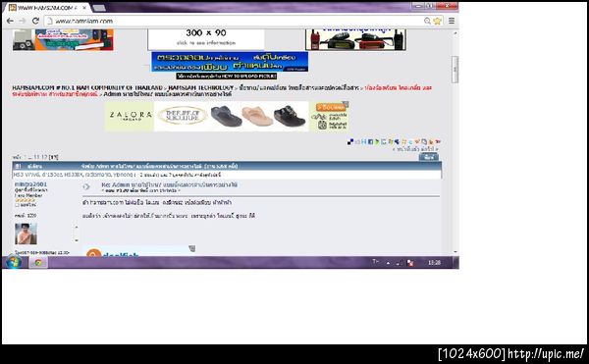The width and height of the screenshot is (589, 364).
Task: Open HAMSIAM.COM #NO.1 HAM COMMUNITY breadcrumb
Action: pyautogui.click(x=87, y=87)
